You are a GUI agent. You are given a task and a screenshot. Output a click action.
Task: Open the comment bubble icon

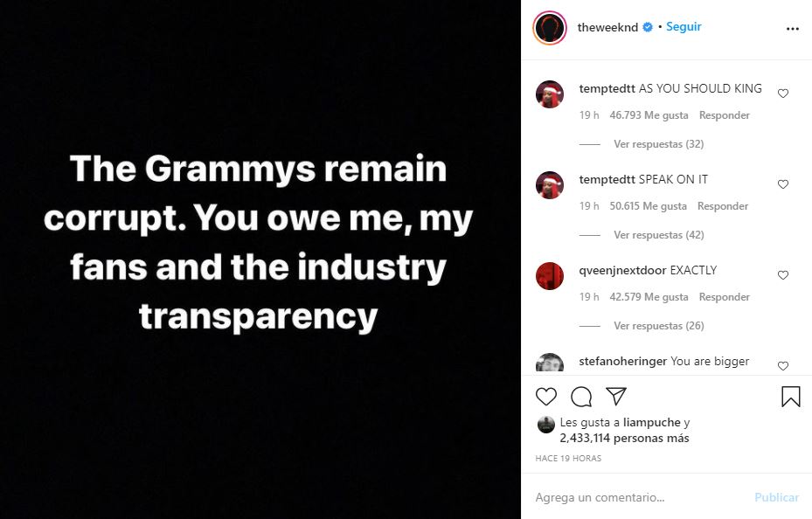click(x=581, y=397)
